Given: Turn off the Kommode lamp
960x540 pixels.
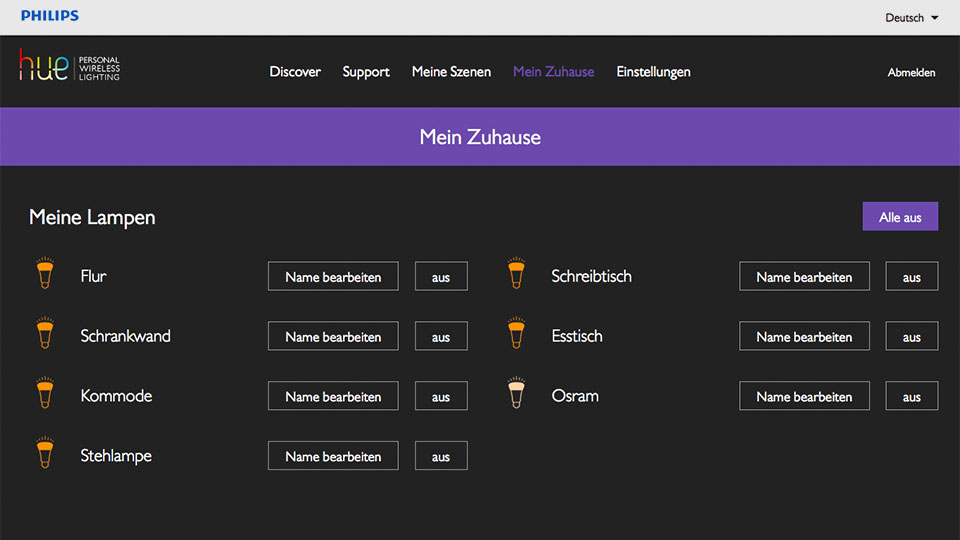Looking at the screenshot, I should (x=441, y=397).
